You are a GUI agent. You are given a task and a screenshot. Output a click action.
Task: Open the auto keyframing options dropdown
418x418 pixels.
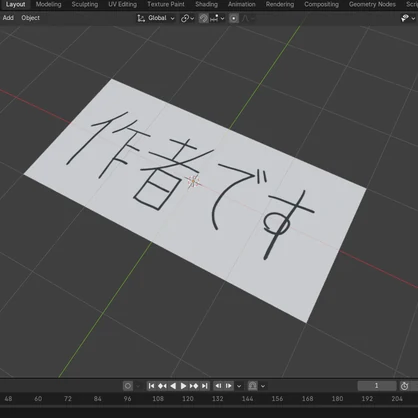138,386
